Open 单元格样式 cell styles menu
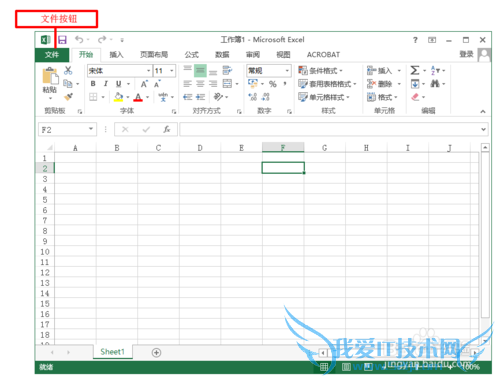 pyautogui.click(x=324, y=97)
